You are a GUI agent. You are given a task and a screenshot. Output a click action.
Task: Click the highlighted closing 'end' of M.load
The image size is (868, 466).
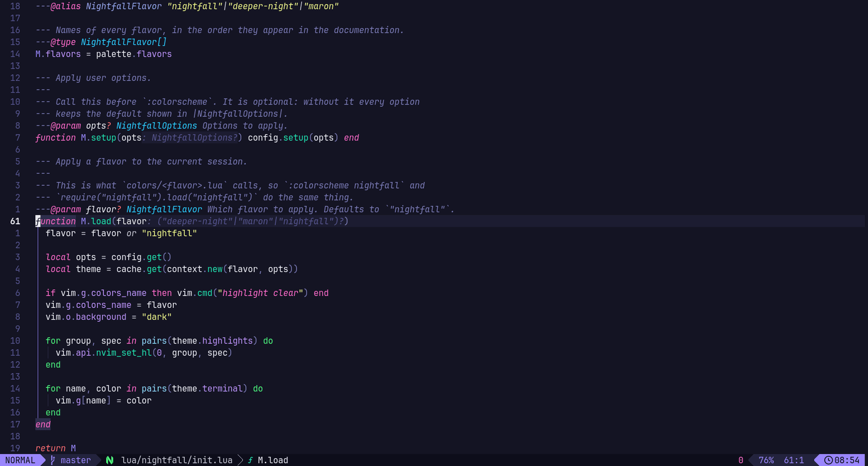(x=43, y=425)
